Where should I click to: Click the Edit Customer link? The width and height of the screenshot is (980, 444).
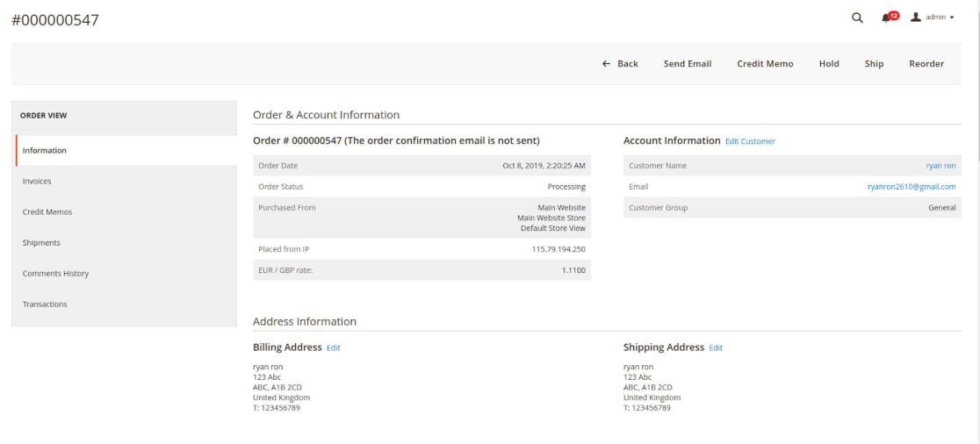[750, 141]
